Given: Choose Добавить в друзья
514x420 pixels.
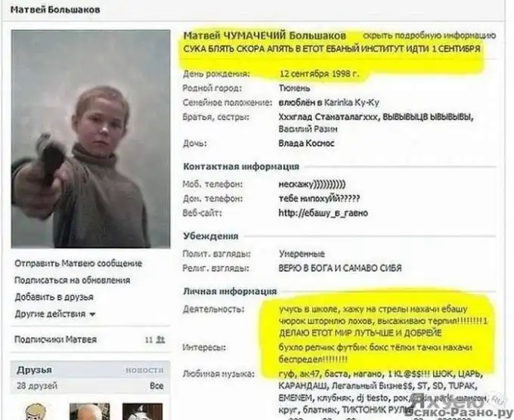Looking at the screenshot, I should tap(54, 297).
